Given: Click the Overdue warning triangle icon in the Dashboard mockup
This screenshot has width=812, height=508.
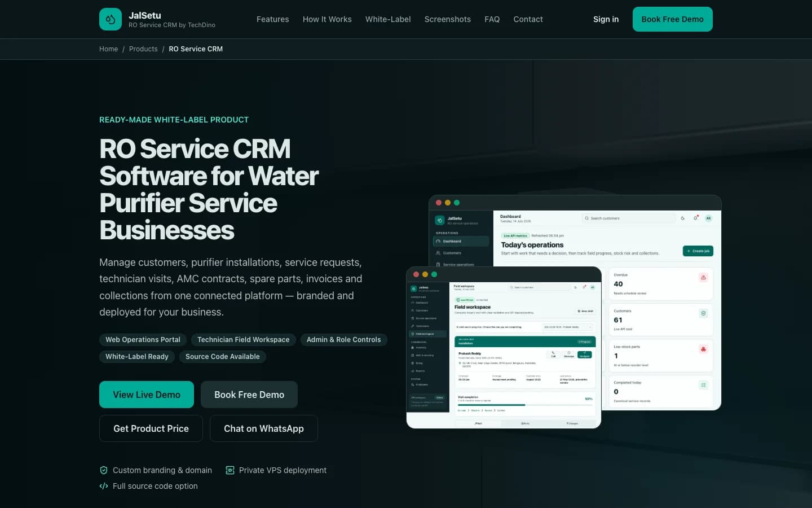Looking at the screenshot, I should click(703, 277).
